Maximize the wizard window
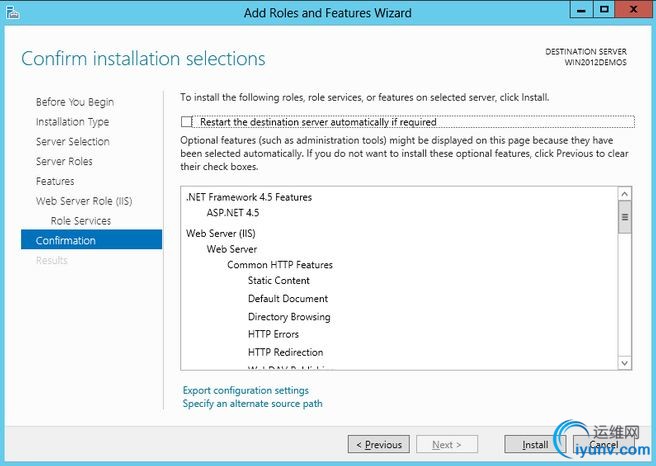656x466 pixels. tap(604, 9)
